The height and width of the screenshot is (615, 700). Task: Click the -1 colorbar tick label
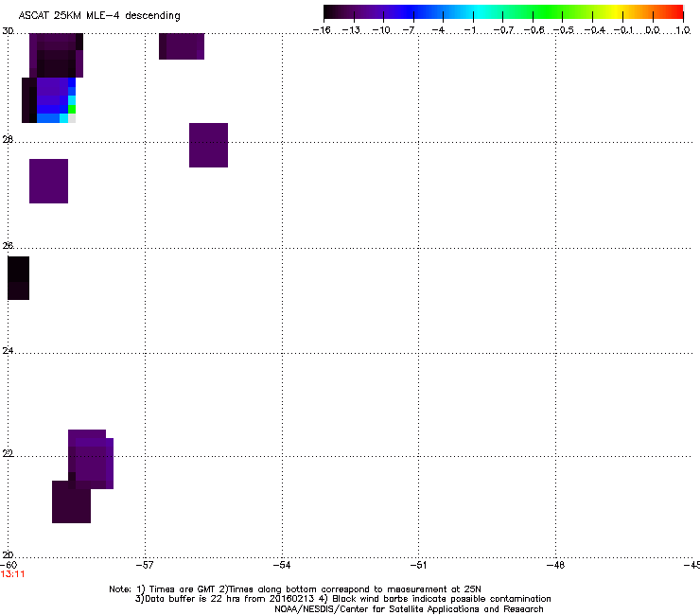[469, 30]
